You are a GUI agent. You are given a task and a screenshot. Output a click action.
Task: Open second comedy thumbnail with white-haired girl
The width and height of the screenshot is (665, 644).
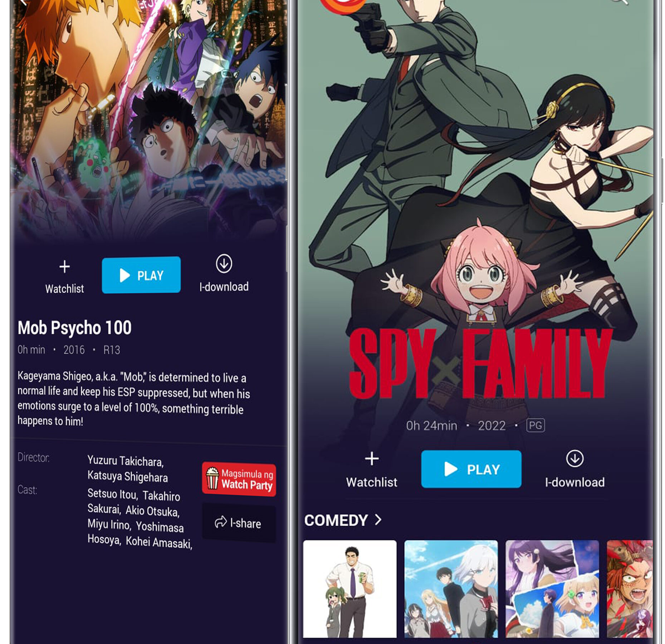click(x=451, y=589)
